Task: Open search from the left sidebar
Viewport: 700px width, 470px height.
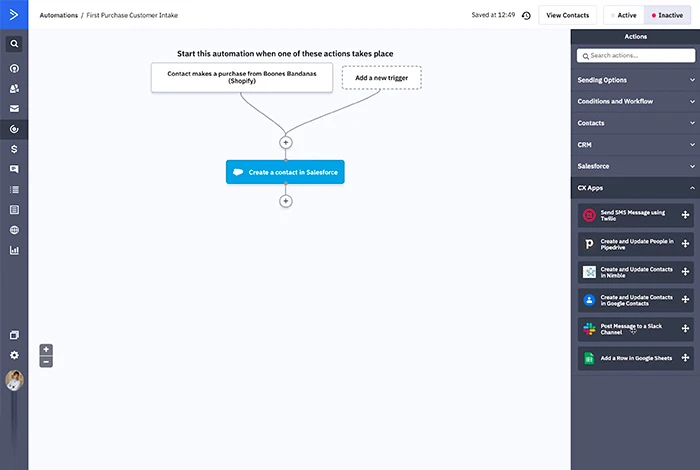Action: click(x=14, y=44)
